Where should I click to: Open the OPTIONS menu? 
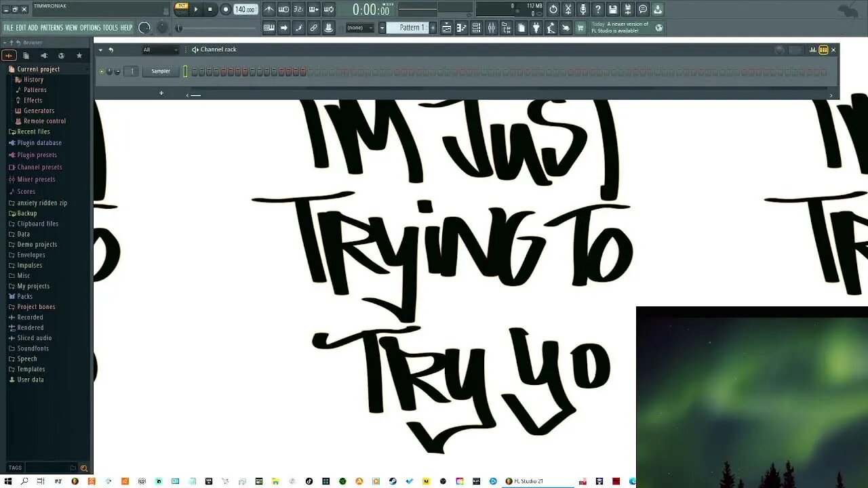(x=90, y=28)
